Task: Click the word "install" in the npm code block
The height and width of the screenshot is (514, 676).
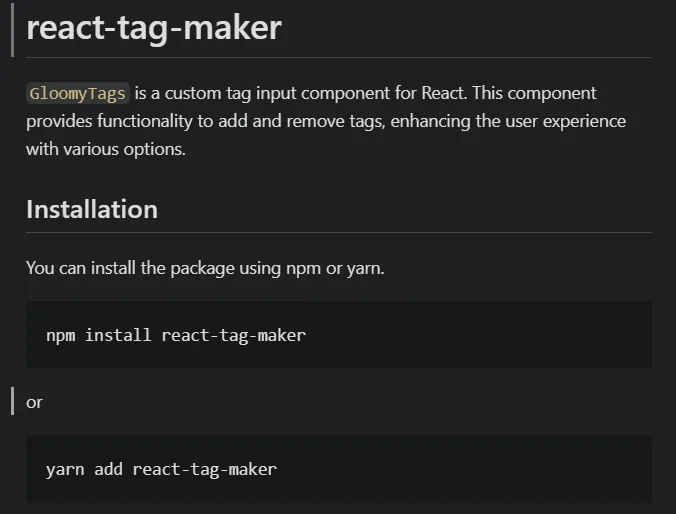Action: pos(118,335)
